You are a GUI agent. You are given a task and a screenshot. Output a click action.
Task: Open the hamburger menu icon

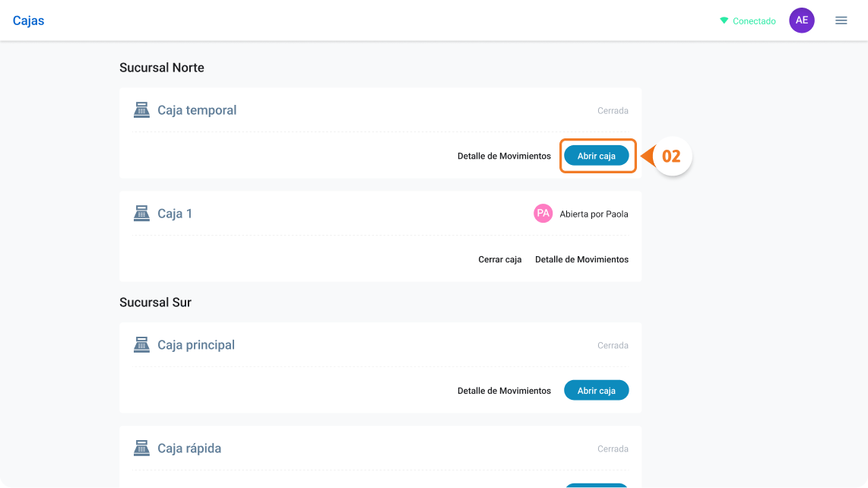(x=841, y=21)
